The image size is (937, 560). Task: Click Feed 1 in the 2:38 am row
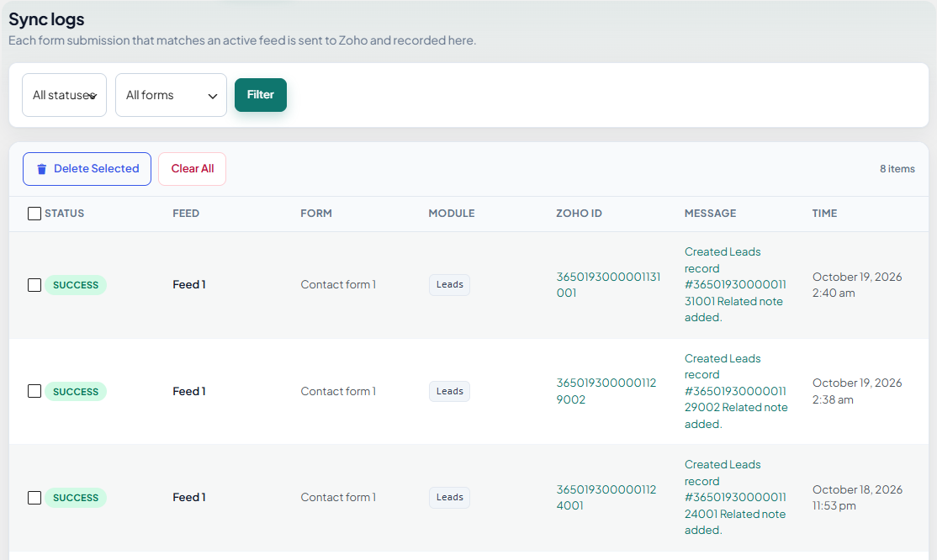click(189, 392)
